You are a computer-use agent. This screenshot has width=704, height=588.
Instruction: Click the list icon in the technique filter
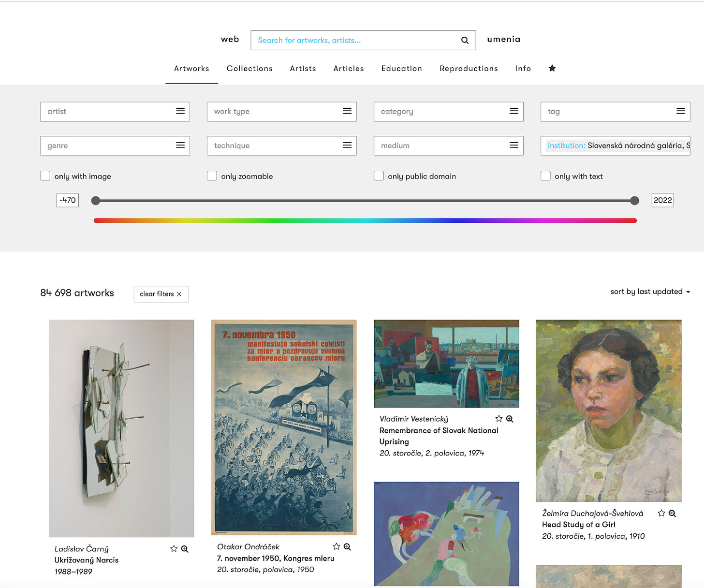(x=347, y=146)
